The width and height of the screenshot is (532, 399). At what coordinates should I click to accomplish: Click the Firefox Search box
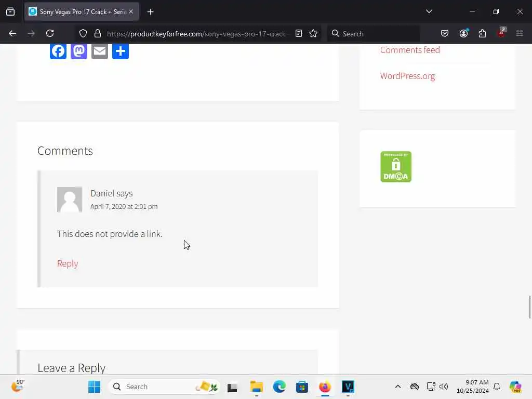(373, 34)
